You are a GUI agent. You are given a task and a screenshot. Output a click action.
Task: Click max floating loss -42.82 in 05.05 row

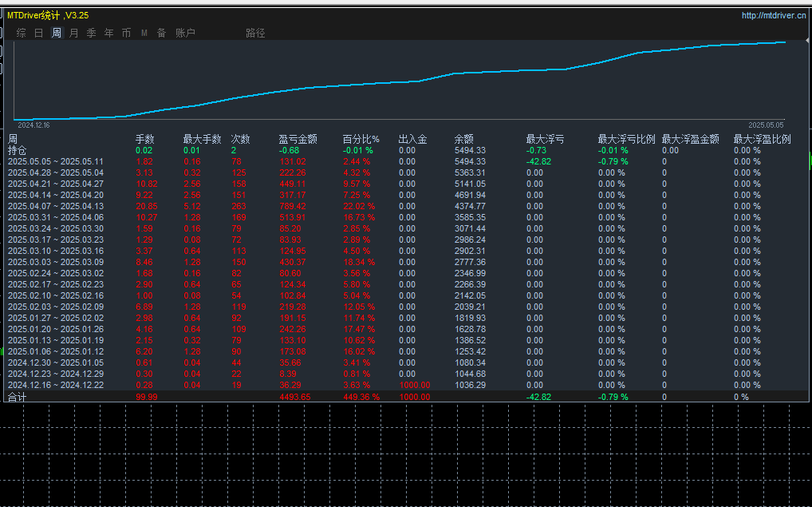(538, 162)
